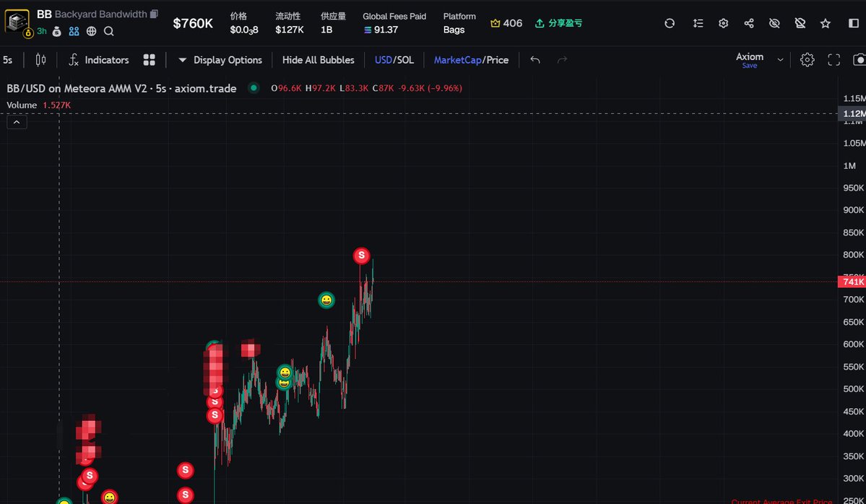Click the 流动性 $127K liquidity stat
866x504 pixels.
click(x=290, y=23)
